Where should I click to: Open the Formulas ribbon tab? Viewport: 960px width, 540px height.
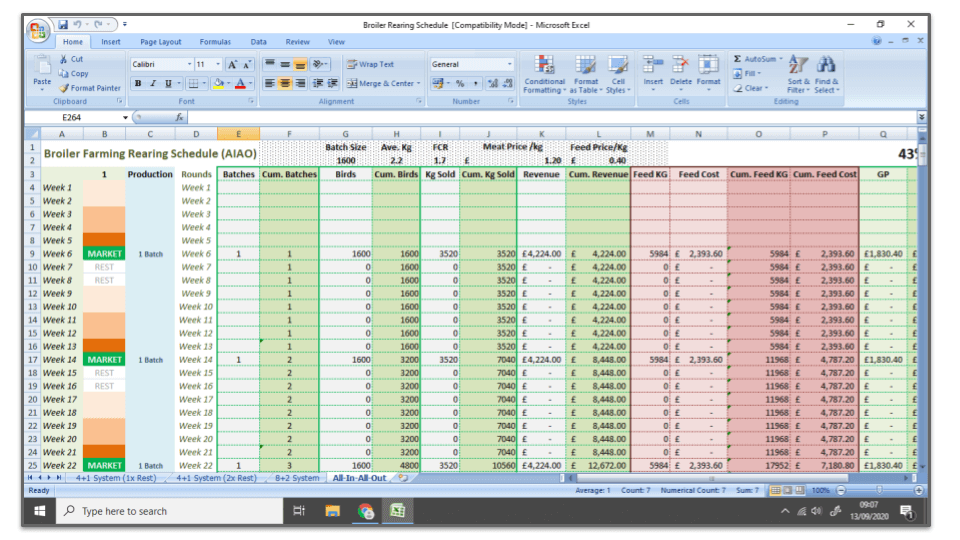(215, 42)
